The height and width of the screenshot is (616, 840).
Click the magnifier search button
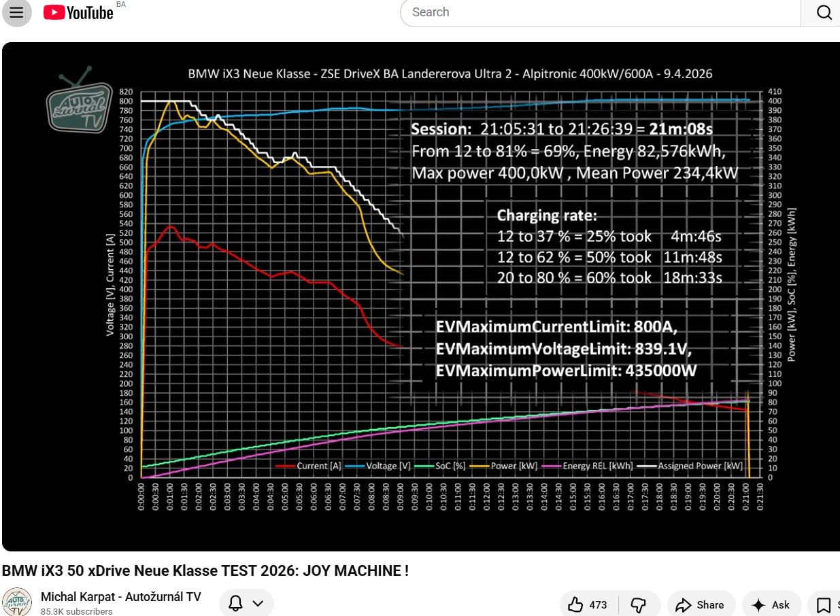823,12
